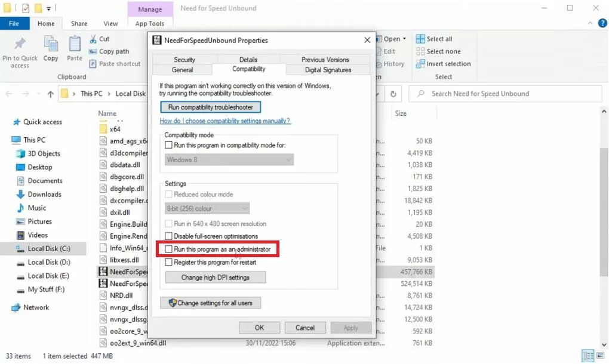Open the 3D Objects folder in sidebar
Image resolution: width=609 pixels, height=364 pixels.
point(44,153)
